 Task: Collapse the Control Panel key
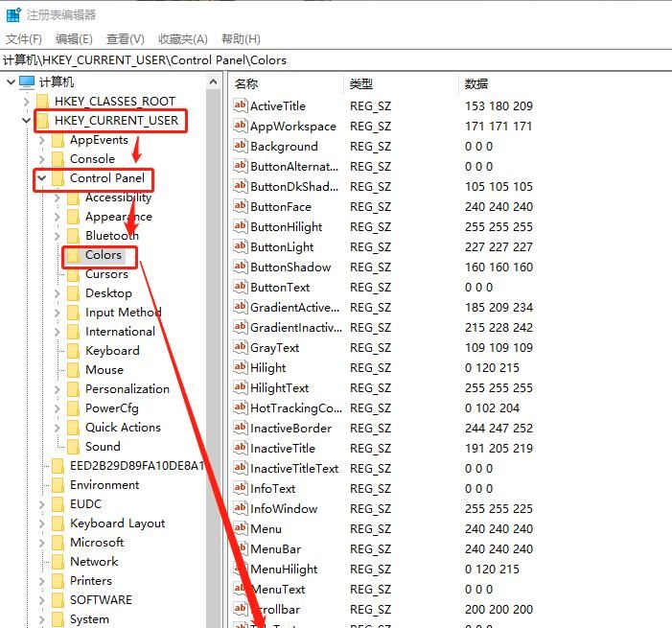tap(41, 178)
